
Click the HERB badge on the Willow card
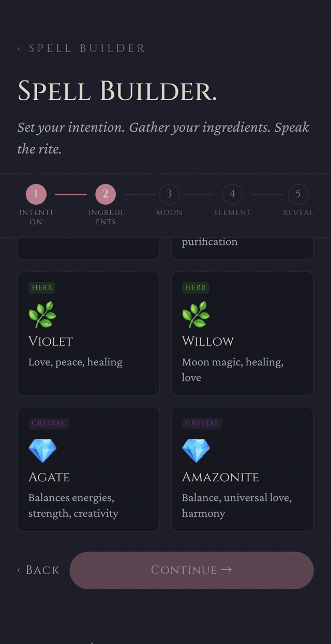tap(195, 287)
